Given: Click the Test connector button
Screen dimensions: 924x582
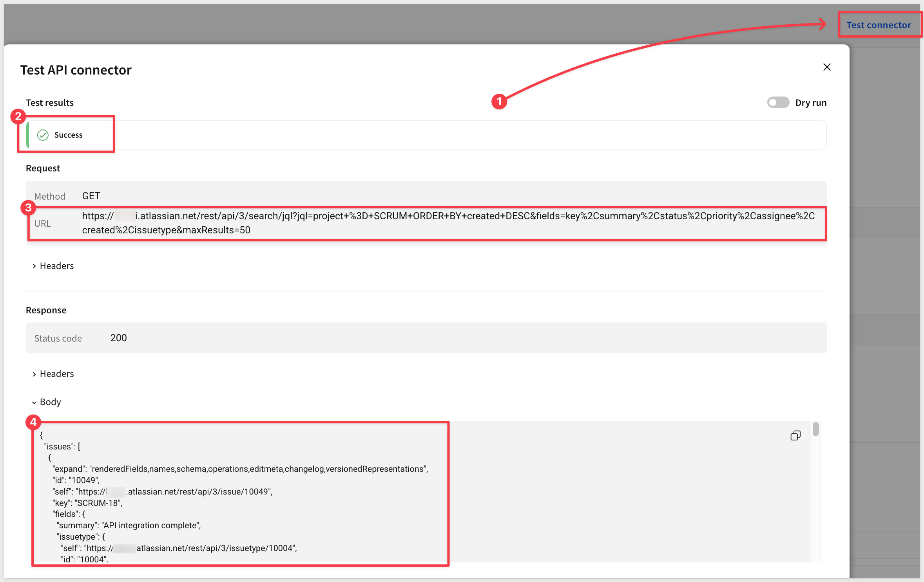Looking at the screenshot, I should pos(878,25).
